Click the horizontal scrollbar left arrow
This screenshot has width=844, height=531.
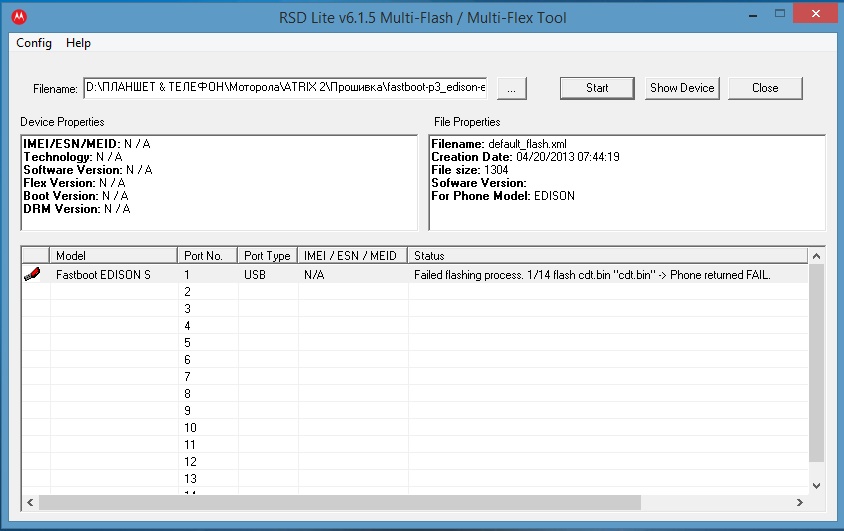(30, 502)
